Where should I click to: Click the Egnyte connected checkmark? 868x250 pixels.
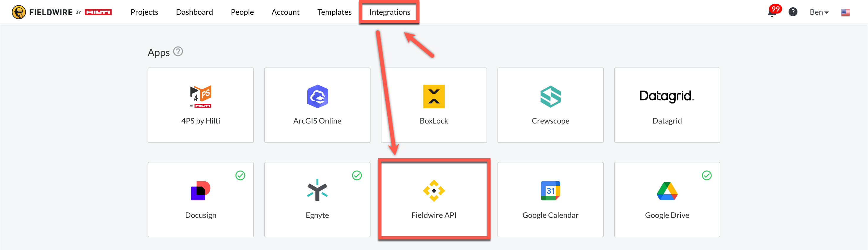(x=357, y=175)
